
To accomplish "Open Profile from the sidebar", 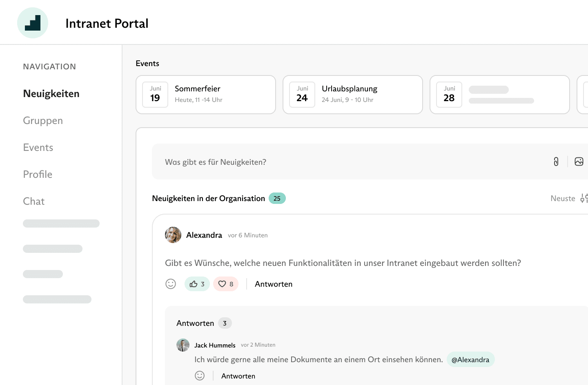I will click(x=38, y=174).
